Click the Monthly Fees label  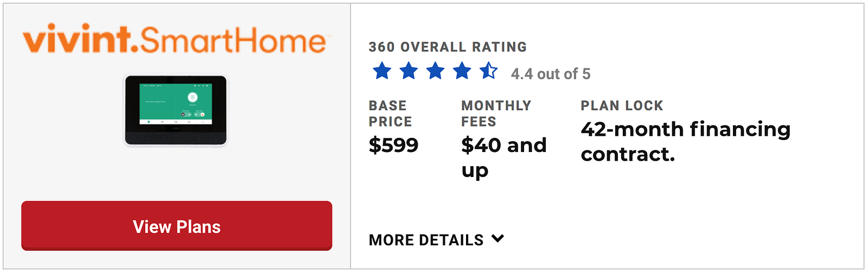pyautogui.click(x=496, y=113)
